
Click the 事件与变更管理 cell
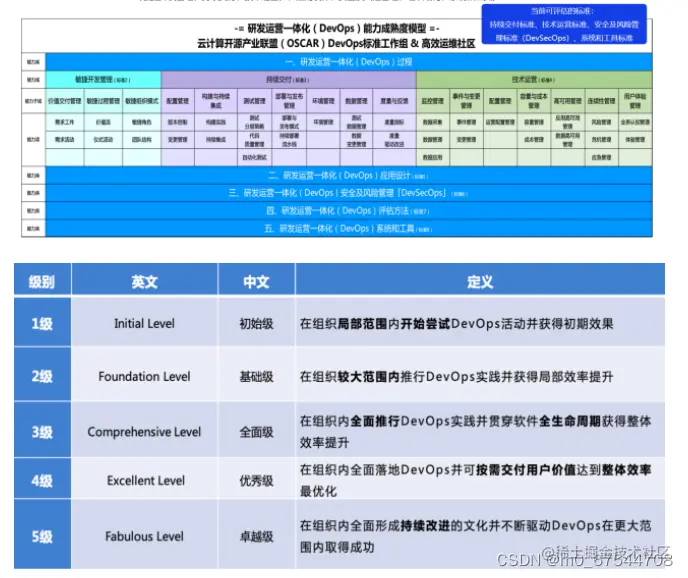[466, 101]
